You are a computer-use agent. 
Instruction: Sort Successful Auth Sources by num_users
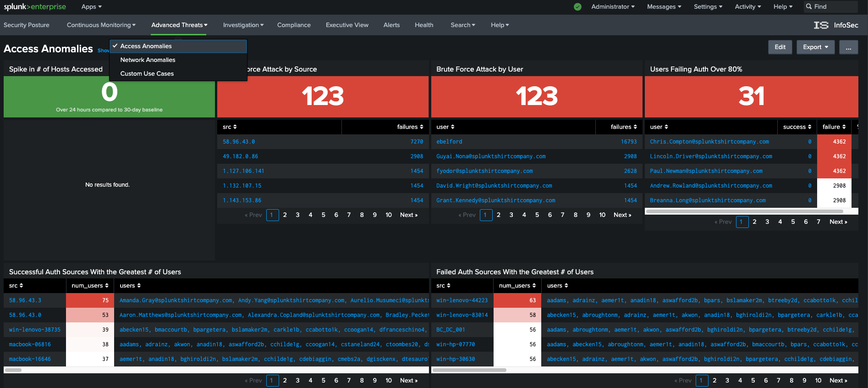[x=90, y=286]
